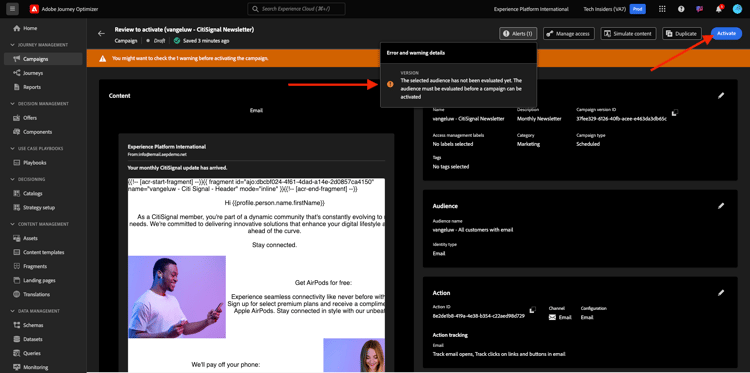This screenshot has width=750, height=373.
Task: Open the apps grid switcher icon
Action: tap(662, 9)
